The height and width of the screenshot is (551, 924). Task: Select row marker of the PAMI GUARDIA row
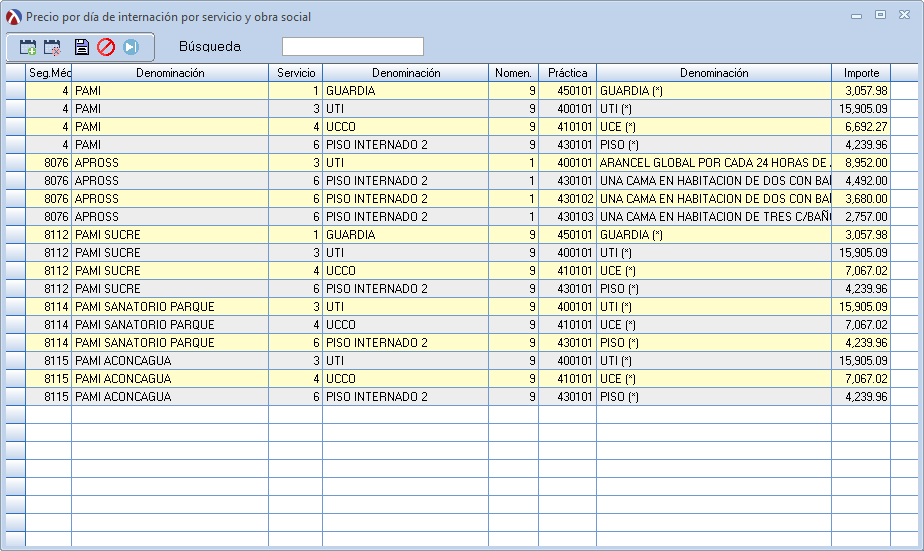tap(16, 91)
